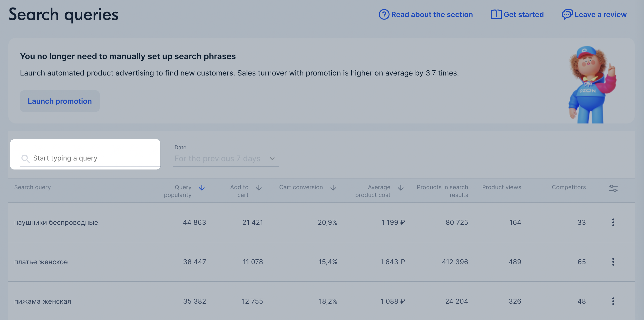Click product views value 489
The image size is (644, 320).
[x=515, y=262]
